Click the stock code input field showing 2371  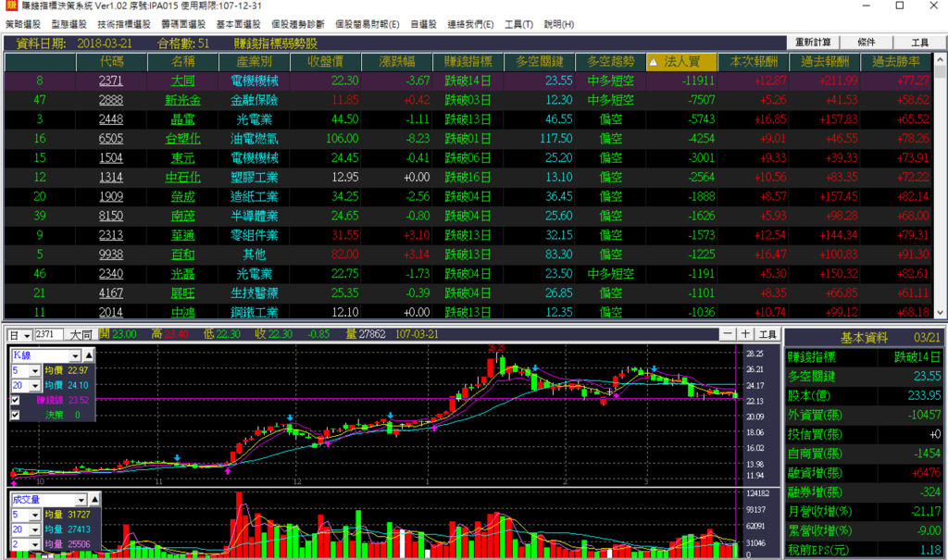[49, 334]
